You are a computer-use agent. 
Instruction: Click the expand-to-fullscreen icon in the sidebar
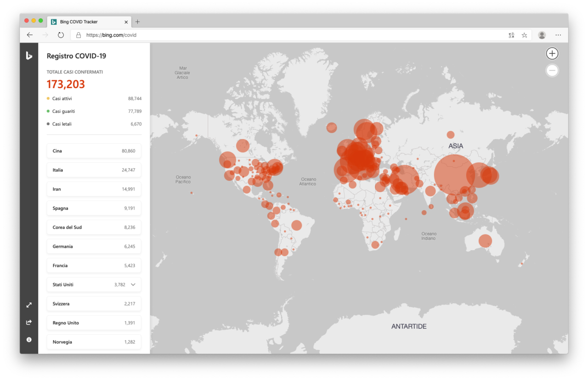(x=28, y=304)
